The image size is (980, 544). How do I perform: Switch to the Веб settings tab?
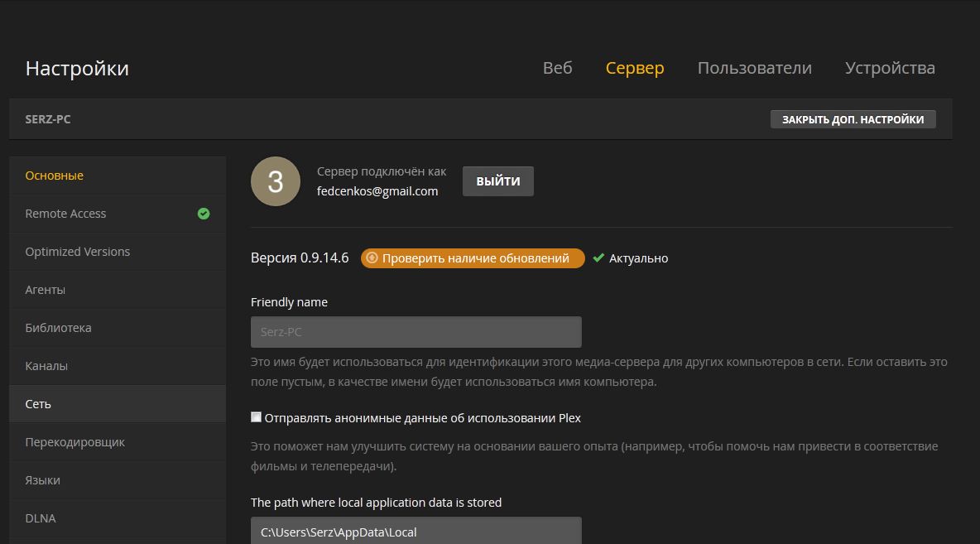[557, 68]
